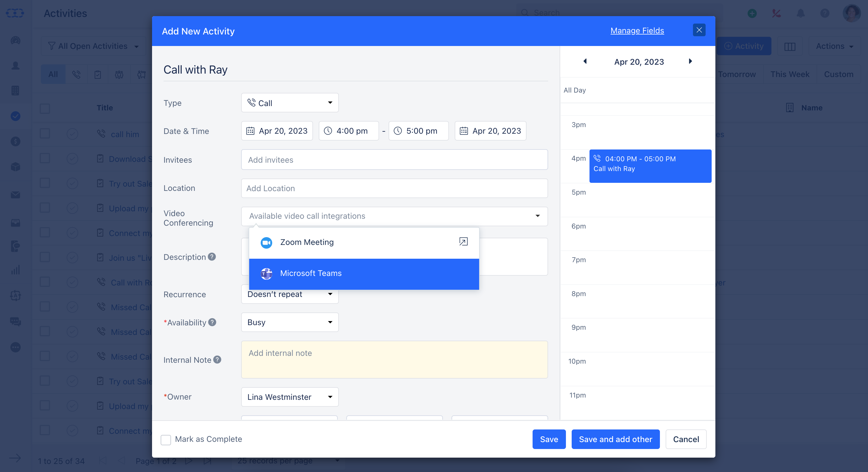Mark 'Join us Liv' activity complete circle

point(72,257)
